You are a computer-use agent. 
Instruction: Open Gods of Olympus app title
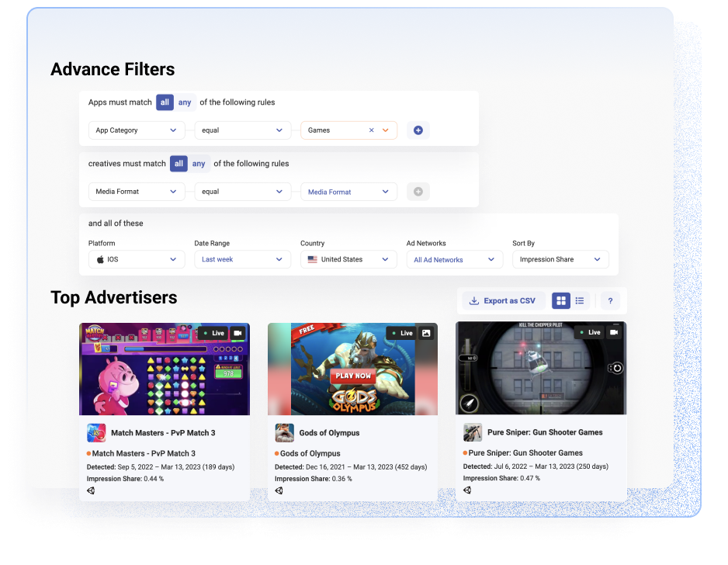coord(329,433)
